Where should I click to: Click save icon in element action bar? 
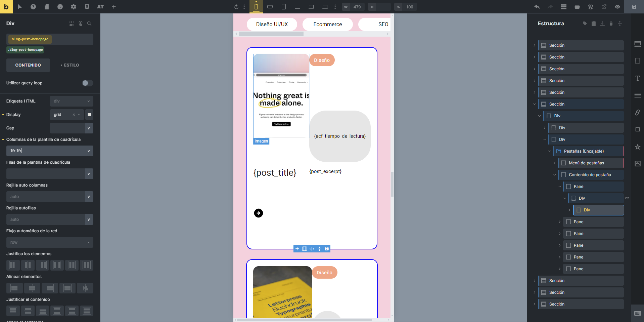(327, 249)
